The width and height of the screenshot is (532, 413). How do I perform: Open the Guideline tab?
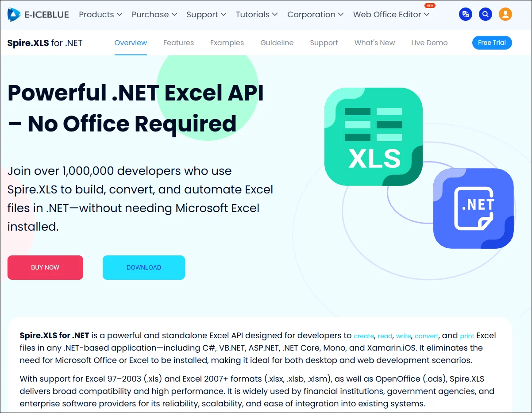pos(277,43)
